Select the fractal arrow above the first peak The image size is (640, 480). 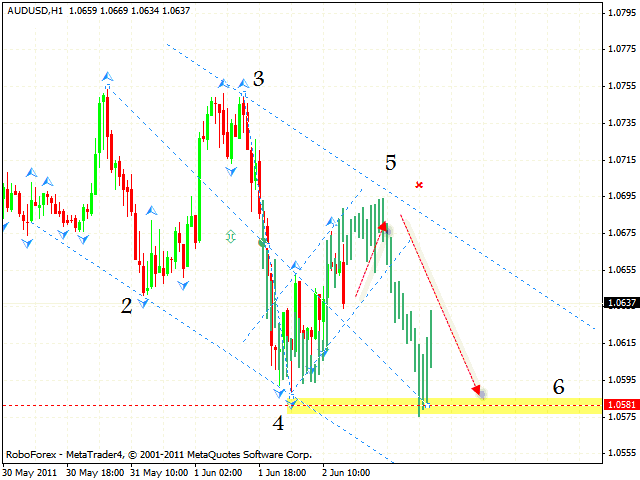106,76
